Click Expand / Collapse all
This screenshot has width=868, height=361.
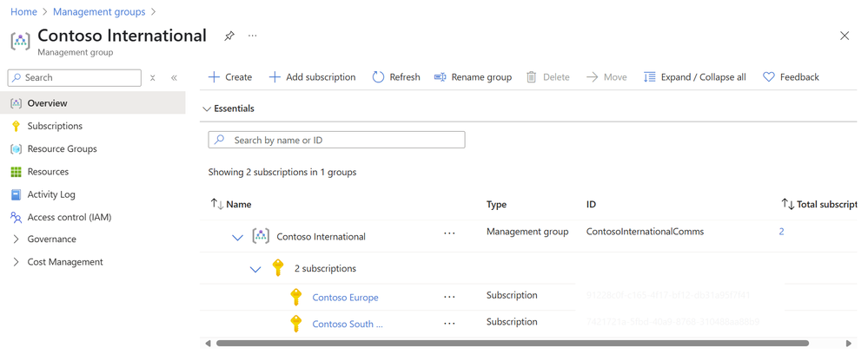(695, 77)
